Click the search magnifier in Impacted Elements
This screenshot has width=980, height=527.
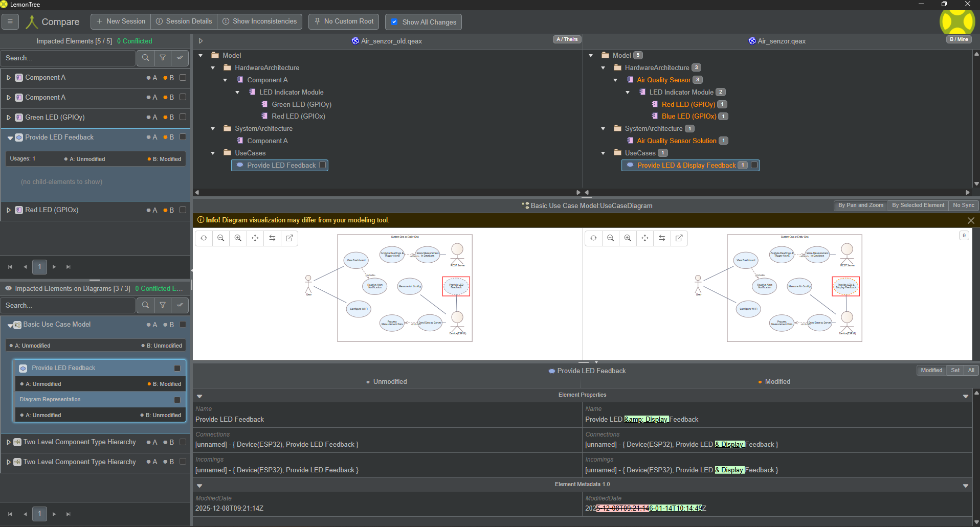146,58
